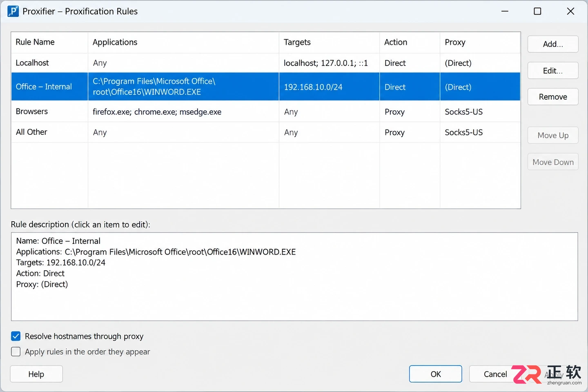Click the Move Up button
The width and height of the screenshot is (588, 392).
click(553, 136)
